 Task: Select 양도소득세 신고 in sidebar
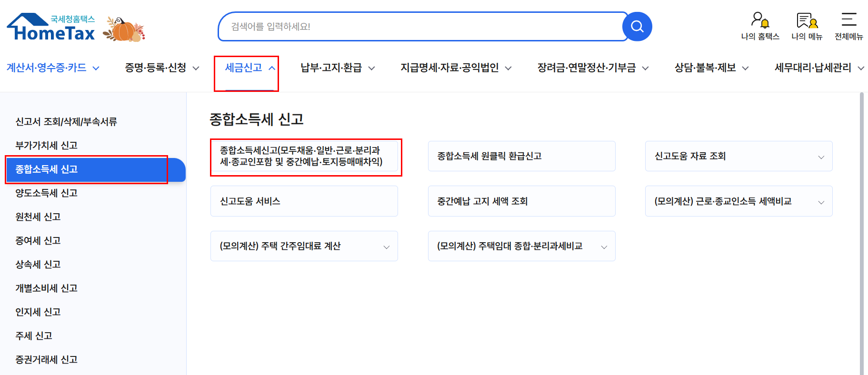(46, 193)
